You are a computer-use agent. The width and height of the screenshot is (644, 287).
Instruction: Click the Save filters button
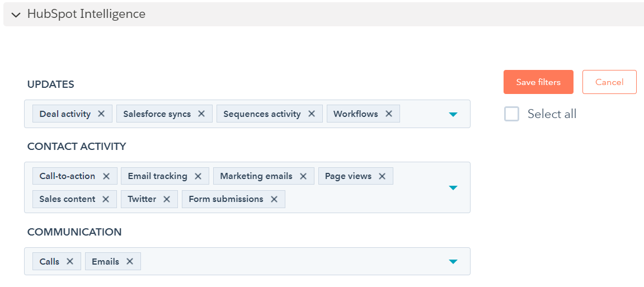point(538,82)
